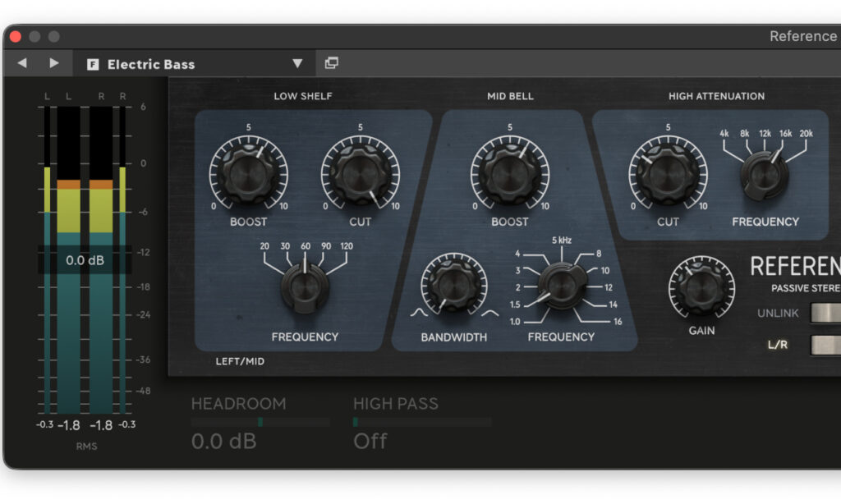This screenshot has width=841, height=504.
Task: Click the wide bandwidth curve icon
Action: pyautogui.click(x=489, y=313)
